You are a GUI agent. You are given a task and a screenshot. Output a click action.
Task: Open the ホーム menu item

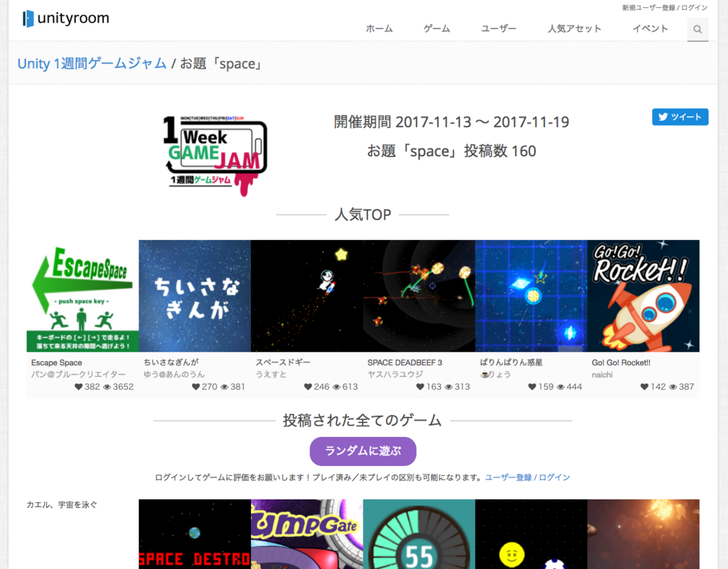379,28
